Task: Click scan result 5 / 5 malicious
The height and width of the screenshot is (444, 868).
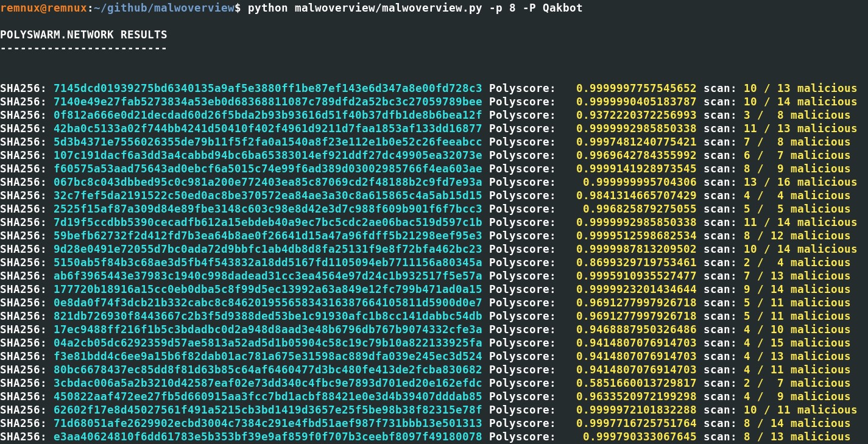Action: 797,209
